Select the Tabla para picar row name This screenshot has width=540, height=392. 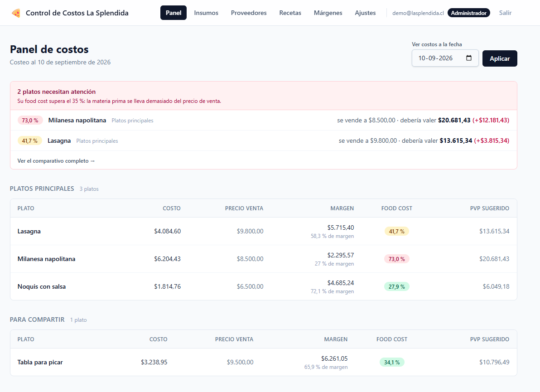40,362
